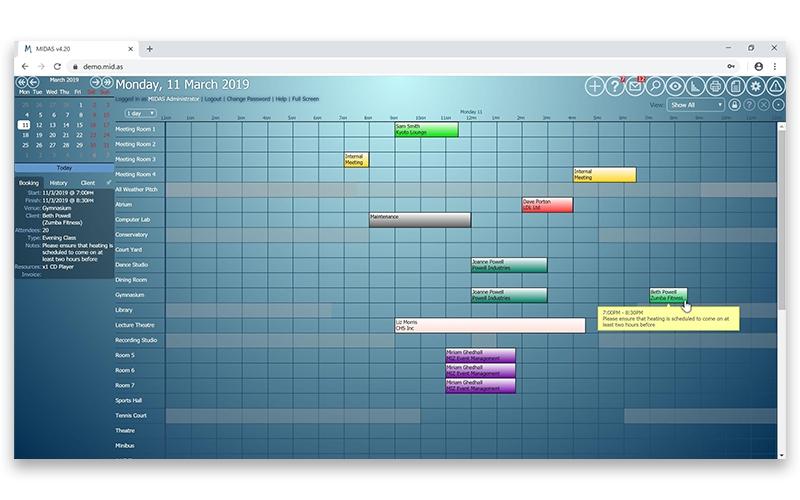The width and height of the screenshot is (800, 500).
Task: Open pending booking requests question-mark icon
Action: click(x=615, y=86)
